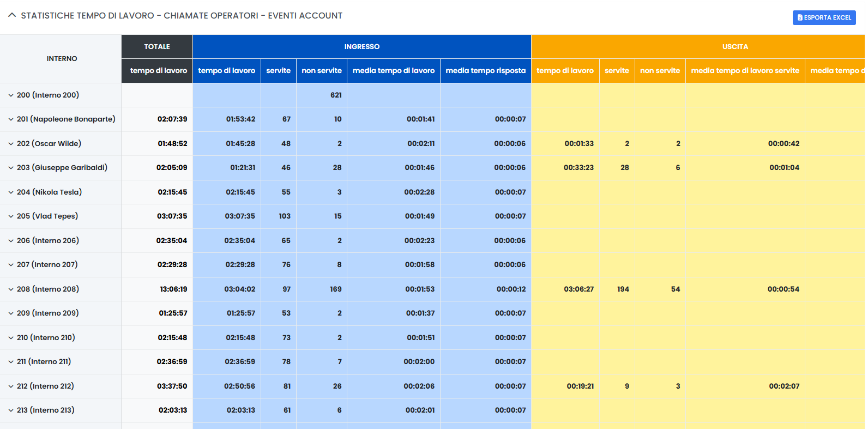Click the chevron for Interno 210

pyautogui.click(x=11, y=338)
